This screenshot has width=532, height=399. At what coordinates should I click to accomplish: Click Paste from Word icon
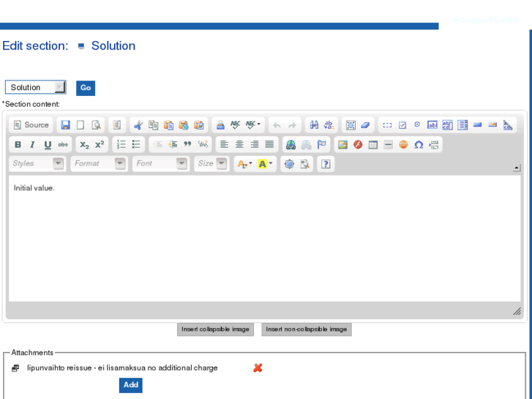click(199, 125)
